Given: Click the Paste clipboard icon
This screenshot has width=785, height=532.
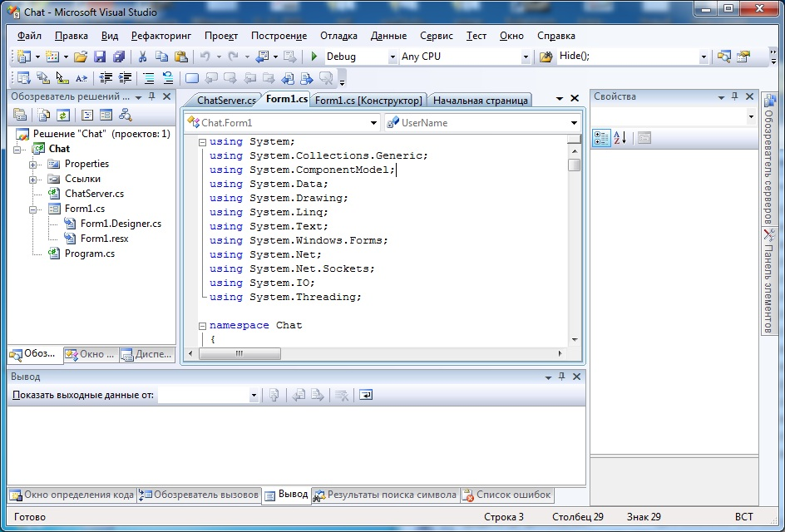Looking at the screenshot, I should tap(180, 57).
